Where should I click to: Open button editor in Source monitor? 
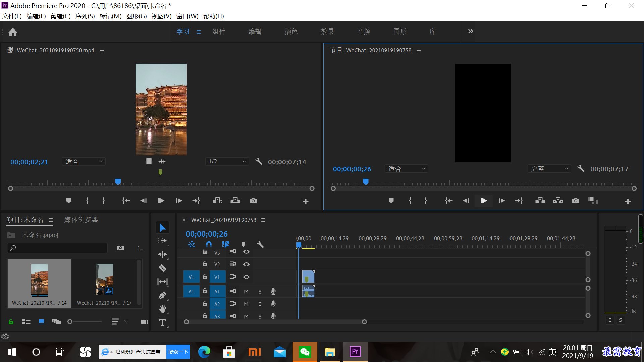306,201
